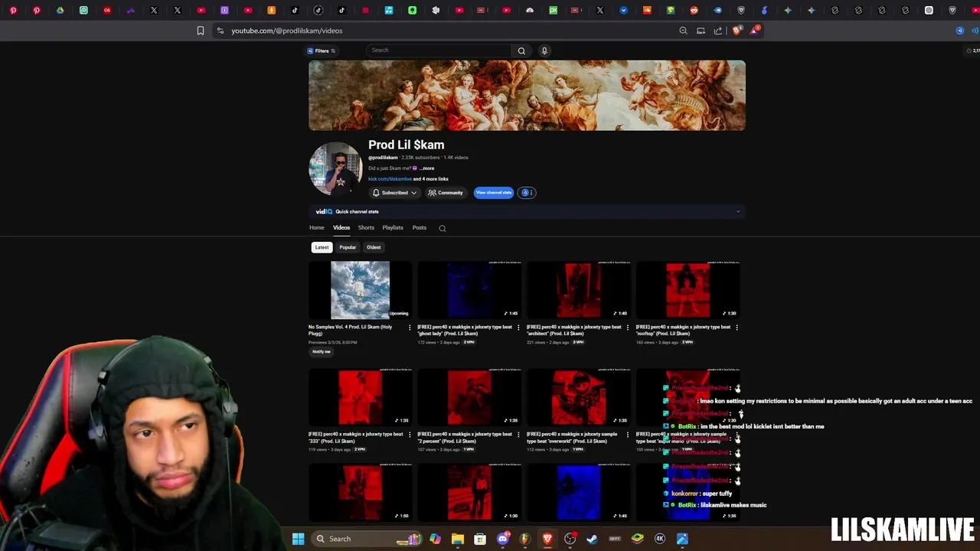This screenshot has width=980, height=551.
Task: Open options menu for No Samples Vol. 4
Action: pyautogui.click(x=410, y=328)
